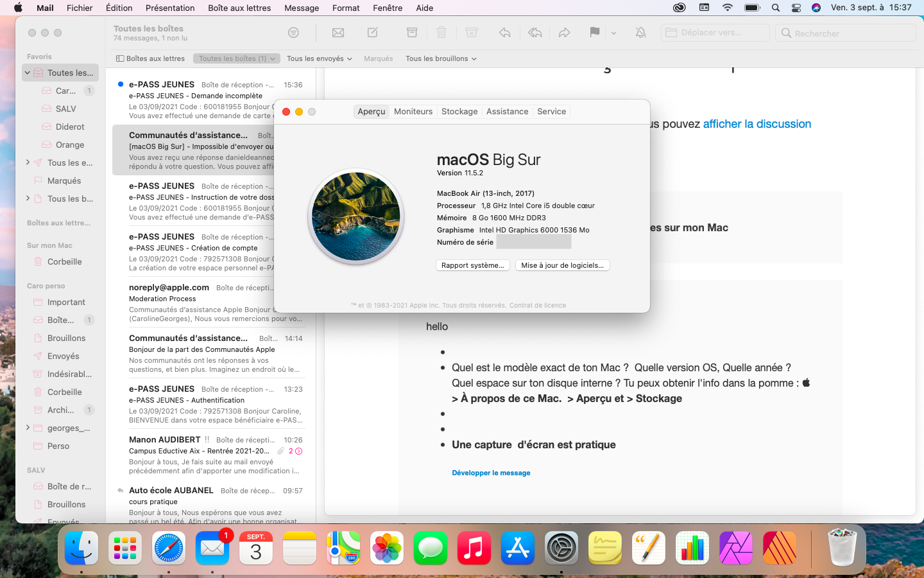This screenshot has width=924, height=578.
Task: Open the Tous les brouillons dropdown
Action: tap(441, 58)
